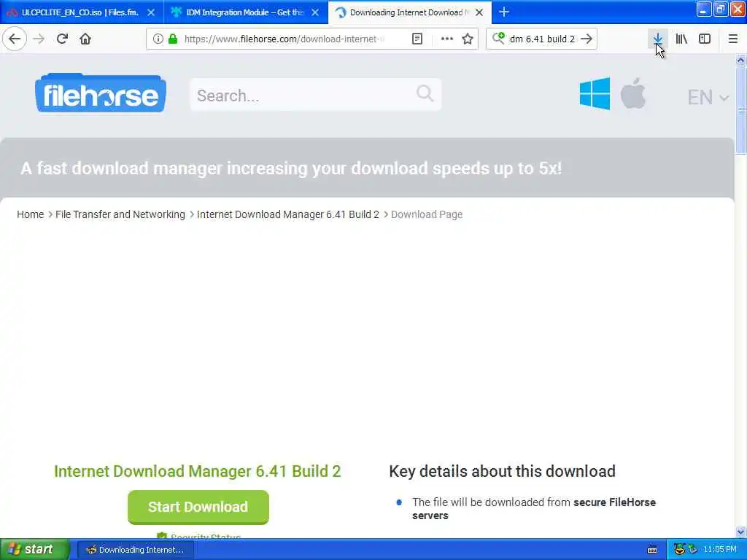Viewport: 747px width, 560px height.
Task: Show site information icon in address bar
Action: (158, 39)
